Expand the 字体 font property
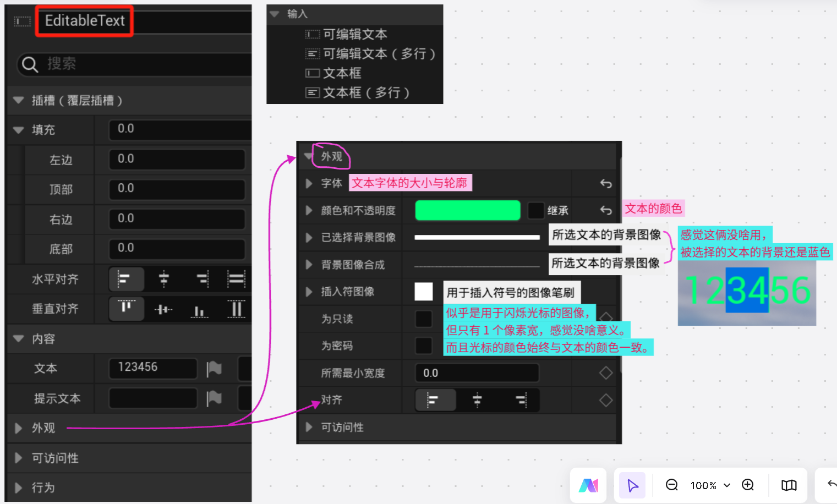The height and width of the screenshot is (504, 837). click(x=308, y=183)
